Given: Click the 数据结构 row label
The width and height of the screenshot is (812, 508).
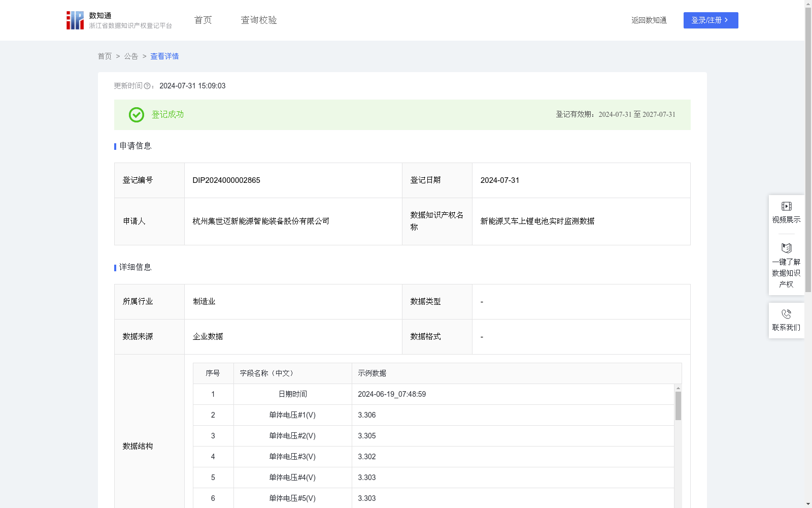Looking at the screenshot, I should [138, 447].
